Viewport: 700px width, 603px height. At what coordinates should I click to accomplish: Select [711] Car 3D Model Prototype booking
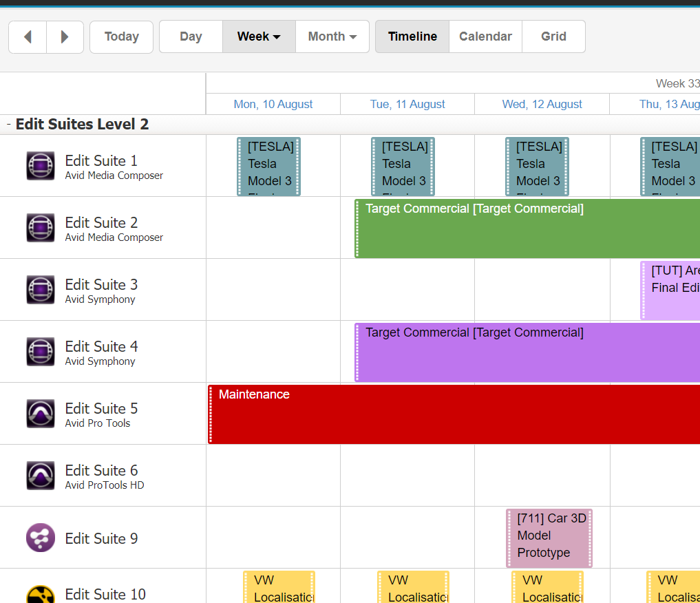tap(549, 538)
